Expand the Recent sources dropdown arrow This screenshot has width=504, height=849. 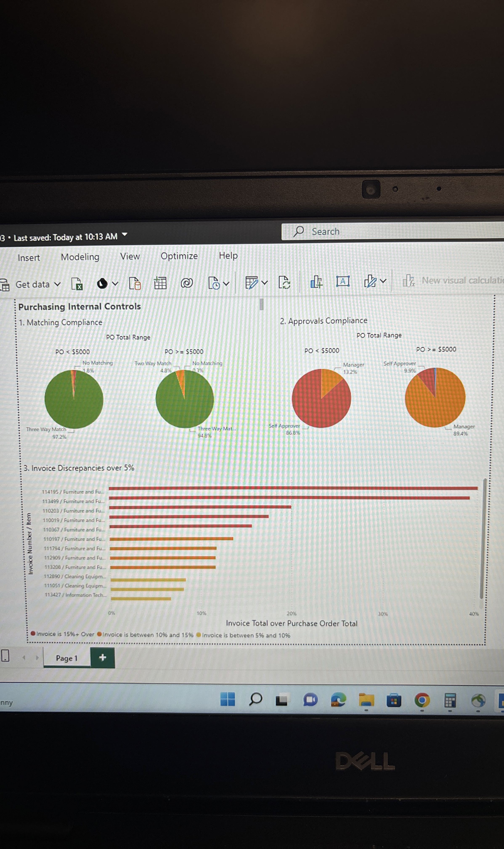[226, 283]
